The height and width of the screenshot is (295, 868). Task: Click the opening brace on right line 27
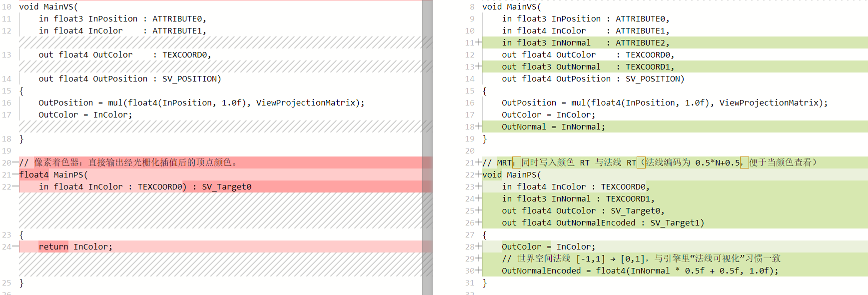pos(484,234)
